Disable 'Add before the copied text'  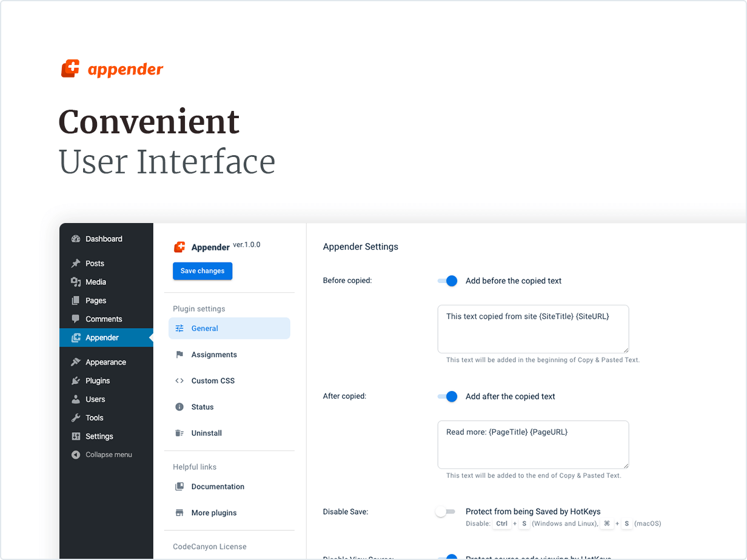click(x=447, y=281)
